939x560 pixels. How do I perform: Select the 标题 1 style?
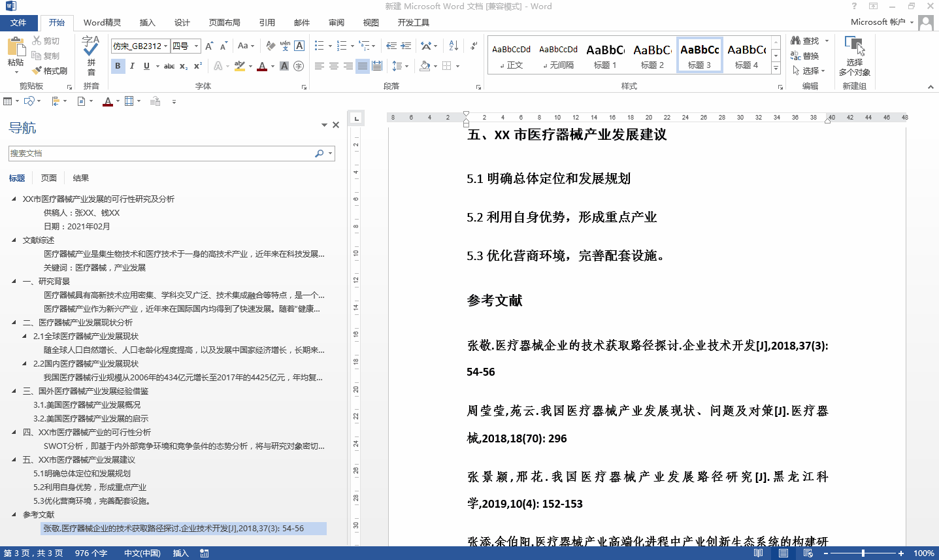tap(604, 55)
